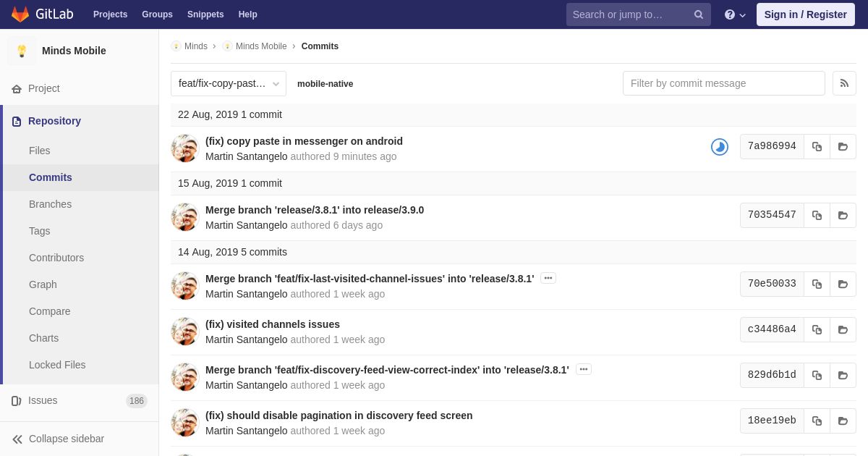Screen dimensions: 868x456
Task: Open Locked Files in the sidebar
Action: point(57,365)
